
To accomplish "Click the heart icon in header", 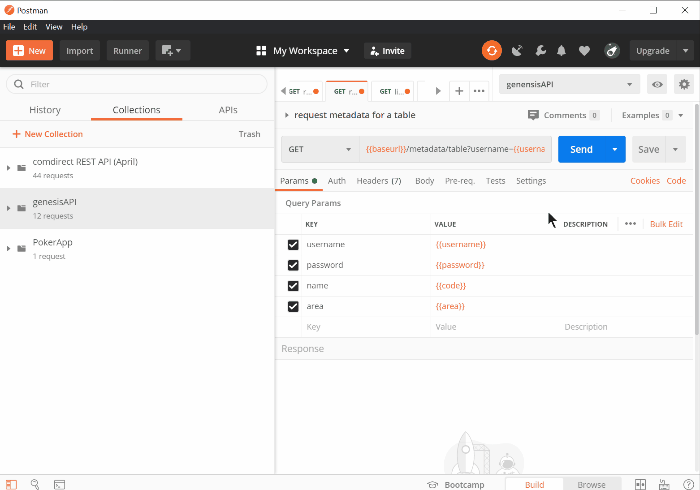I will coord(584,51).
